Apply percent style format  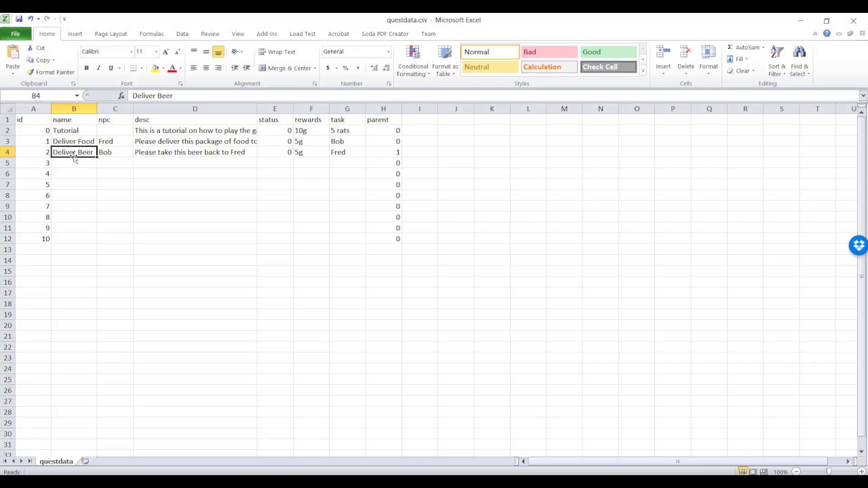345,68
